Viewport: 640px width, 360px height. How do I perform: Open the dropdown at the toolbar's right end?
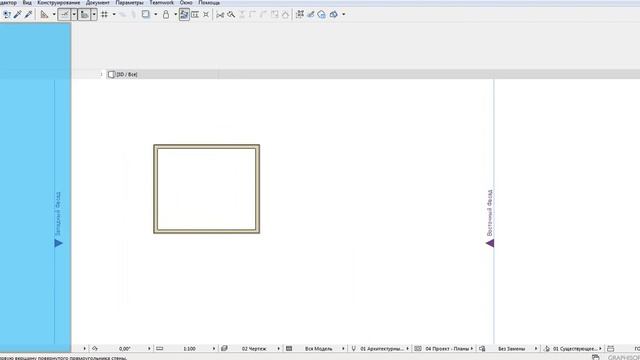(x=344, y=15)
